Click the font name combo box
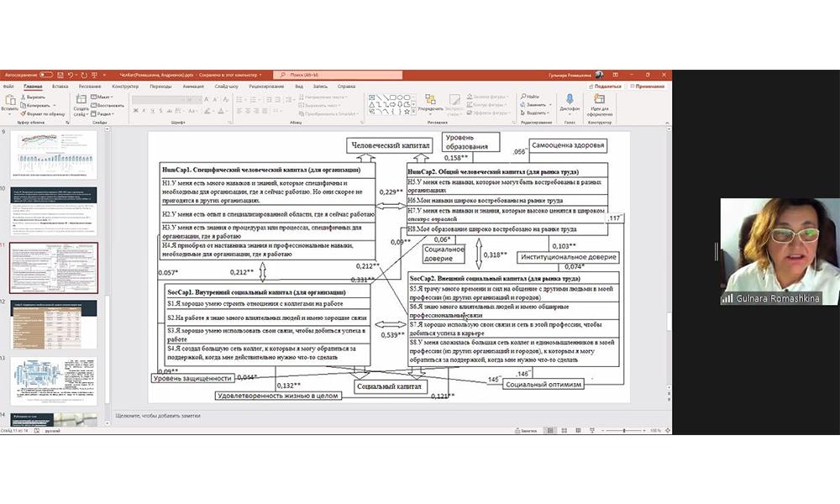 click(159, 100)
